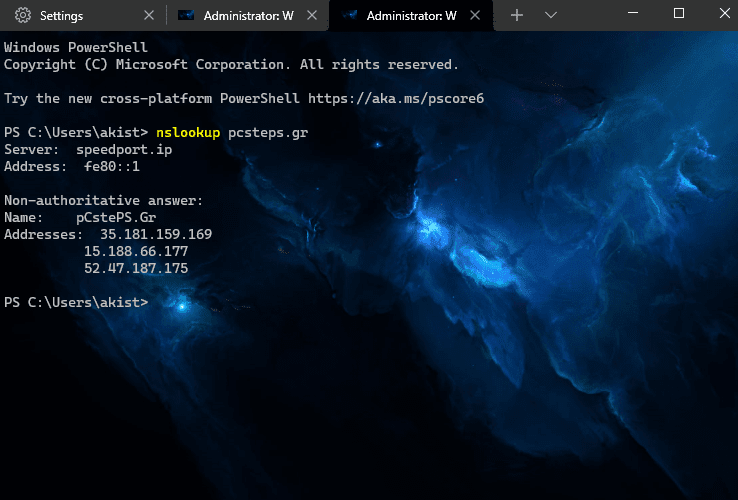Maximize the Windows Terminal window
The width and height of the screenshot is (738, 500).
(679, 13)
